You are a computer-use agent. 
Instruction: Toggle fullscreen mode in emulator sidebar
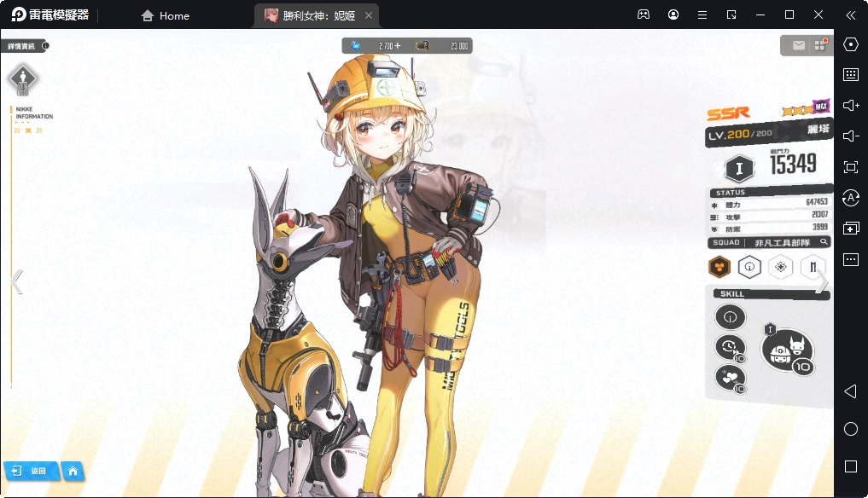pyautogui.click(x=850, y=167)
